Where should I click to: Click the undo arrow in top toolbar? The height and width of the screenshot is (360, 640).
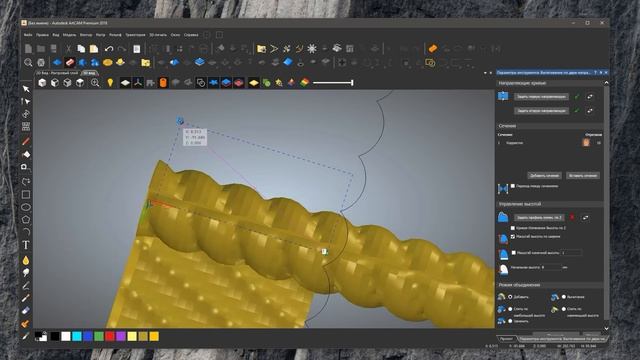point(109,49)
